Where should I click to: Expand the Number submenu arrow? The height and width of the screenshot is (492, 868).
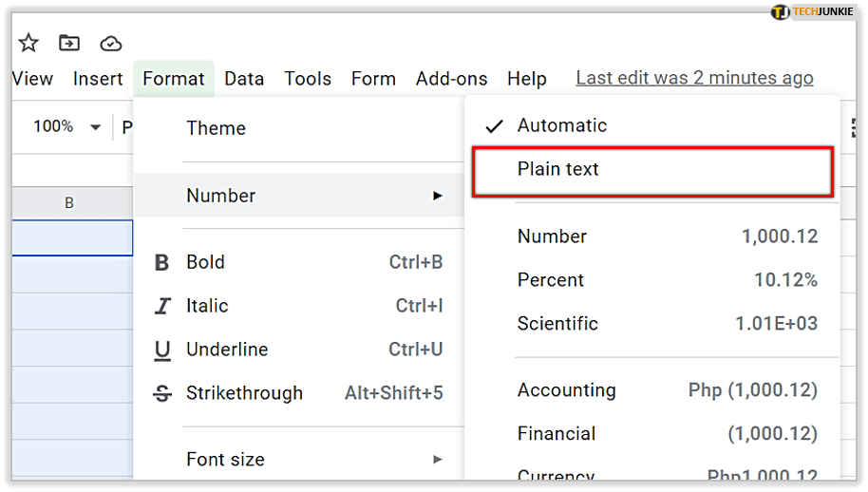438,196
